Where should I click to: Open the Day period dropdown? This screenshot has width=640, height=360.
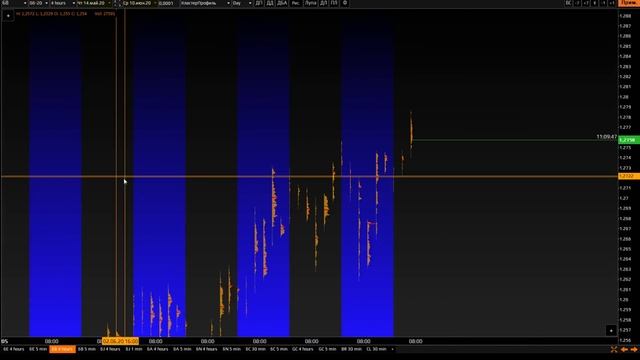242,3
